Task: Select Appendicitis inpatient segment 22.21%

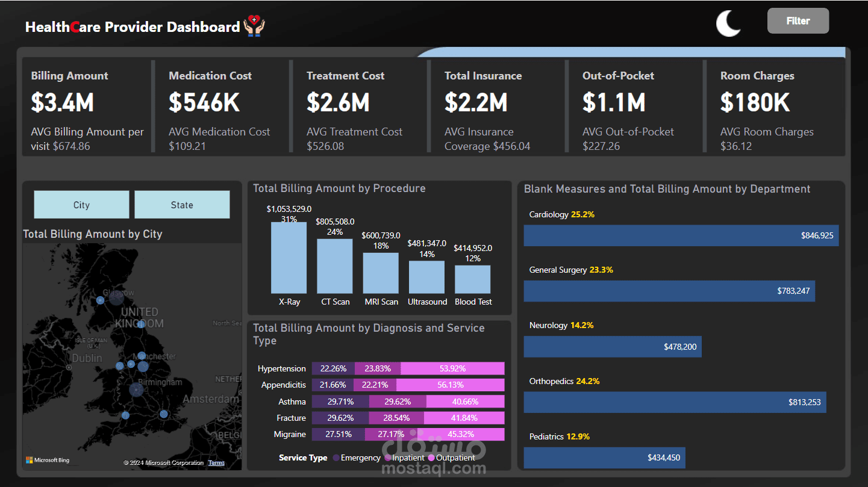Action: click(375, 385)
